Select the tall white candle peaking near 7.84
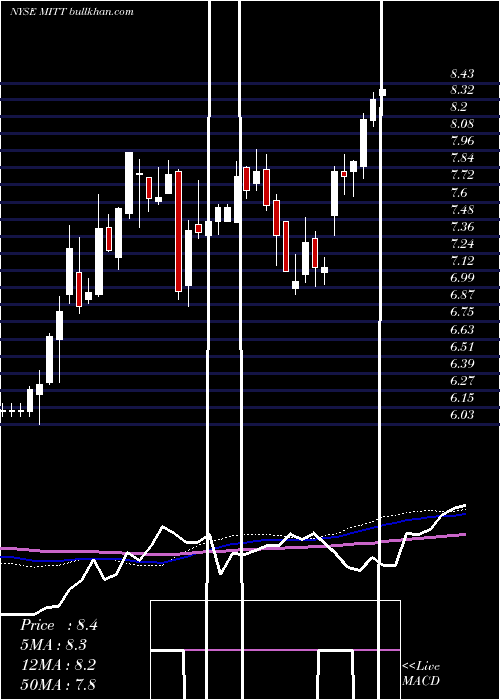Viewport: 500px width, 700px height. 129,183
